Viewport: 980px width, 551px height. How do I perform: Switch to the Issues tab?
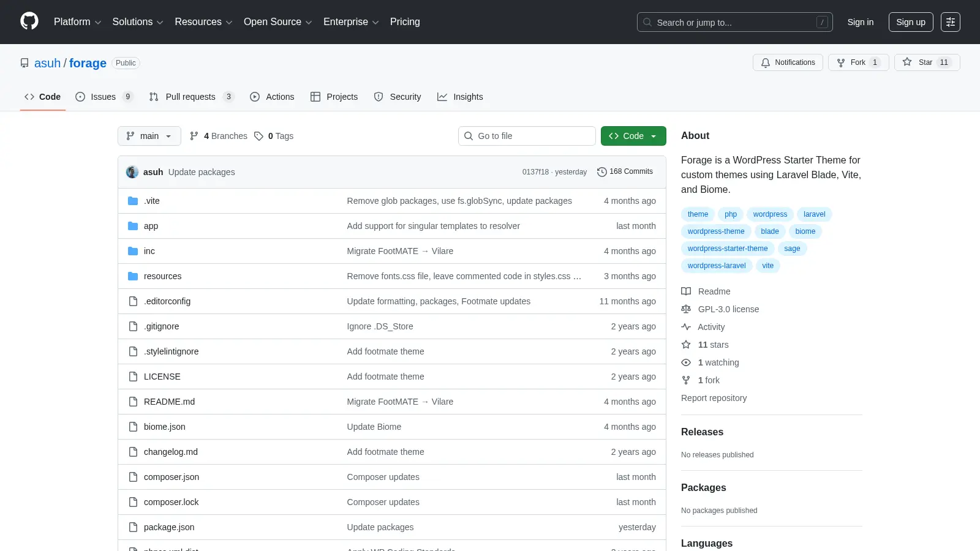(x=104, y=97)
